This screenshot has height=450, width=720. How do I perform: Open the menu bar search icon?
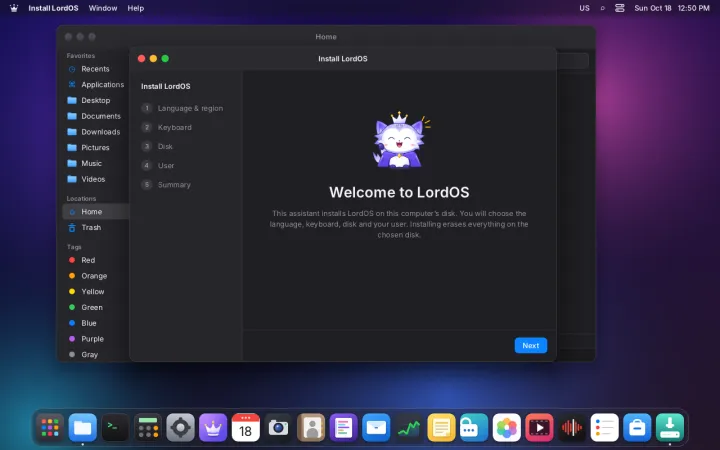click(602, 8)
